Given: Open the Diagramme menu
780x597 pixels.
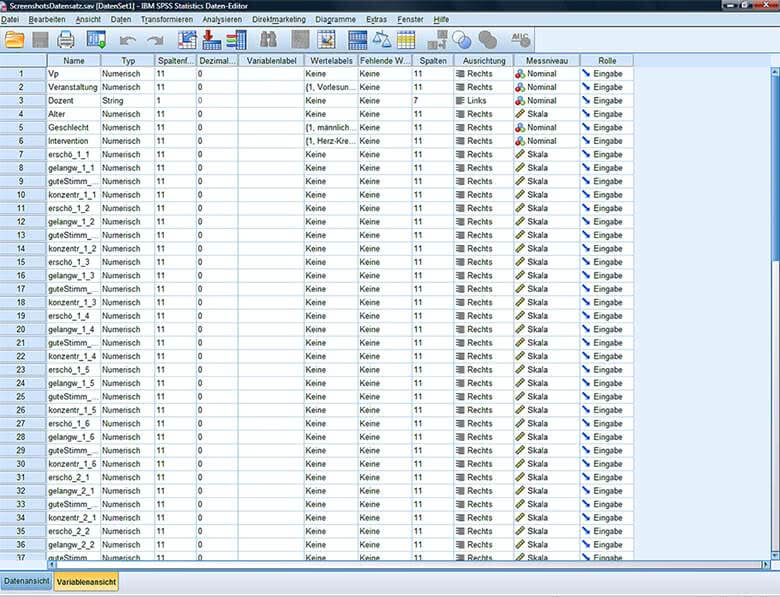Looking at the screenshot, I should pyautogui.click(x=336, y=19).
